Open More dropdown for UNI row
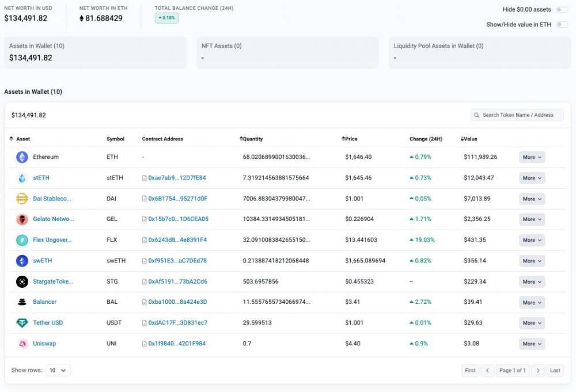This screenshot has width=576, height=392. 532,344
